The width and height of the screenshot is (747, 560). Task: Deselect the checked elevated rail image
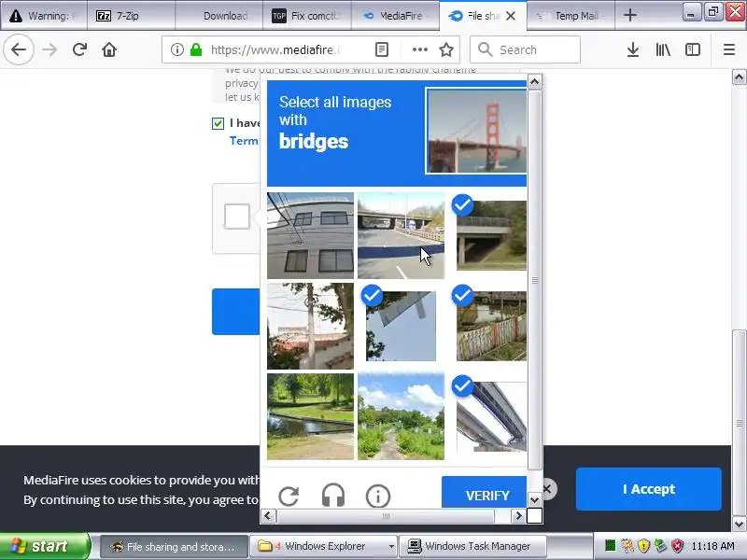click(492, 416)
